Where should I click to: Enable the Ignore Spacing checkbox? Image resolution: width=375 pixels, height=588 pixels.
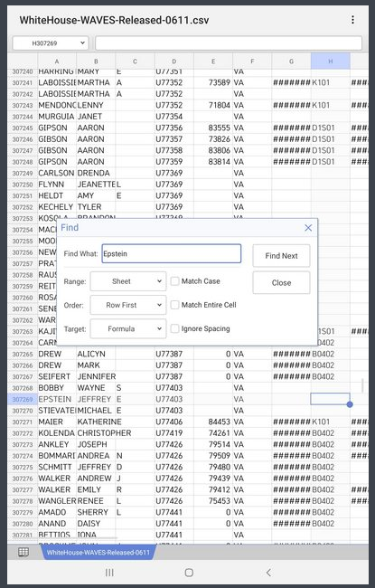tap(174, 328)
